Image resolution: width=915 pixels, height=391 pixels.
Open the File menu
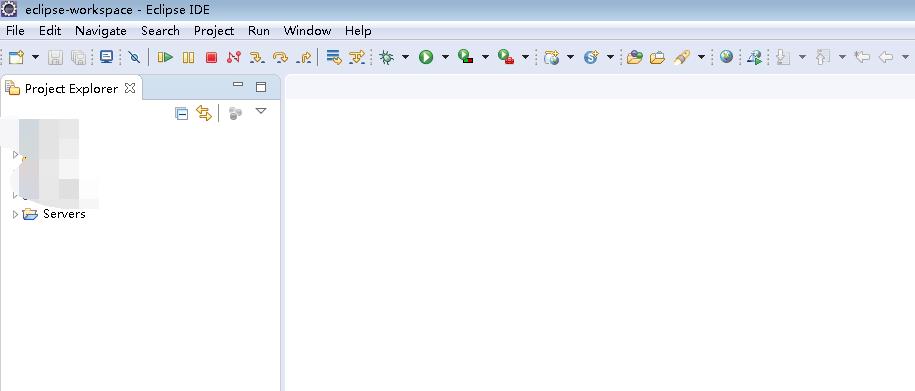tap(15, 31)
